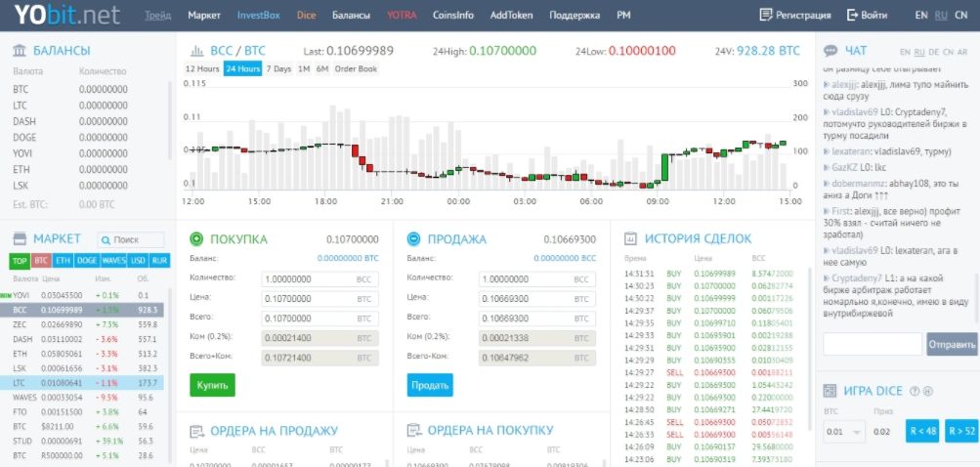Image resolution: width=980 pixels, height=467 pixels.
Task: Switch site language to CN in header
Action: click(961, 15)
